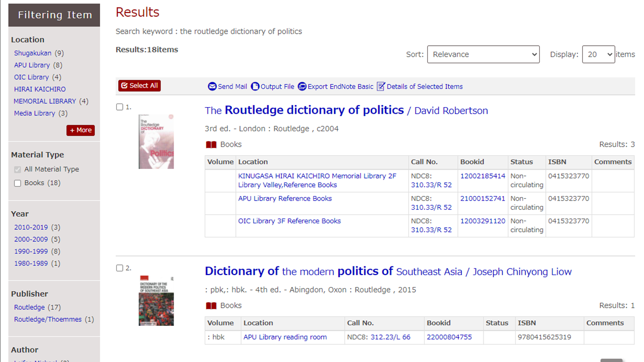The height and width of the screenshot is (362, 644).
Task: Toggle the All Material Type checkbox
Action: [18, 169]
